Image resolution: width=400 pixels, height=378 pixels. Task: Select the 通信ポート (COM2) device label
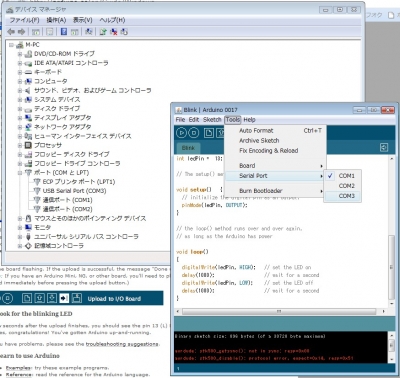click(x=68, y=209)
